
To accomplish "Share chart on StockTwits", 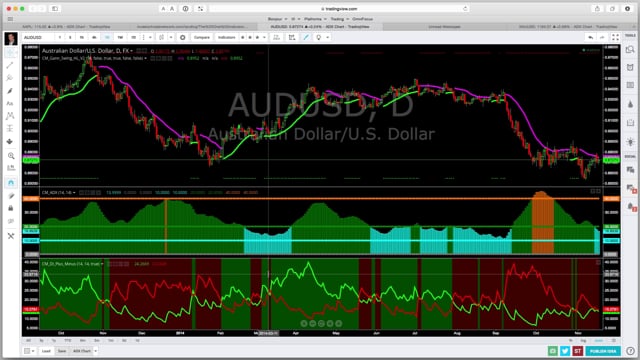I will [x=577, y=351].
